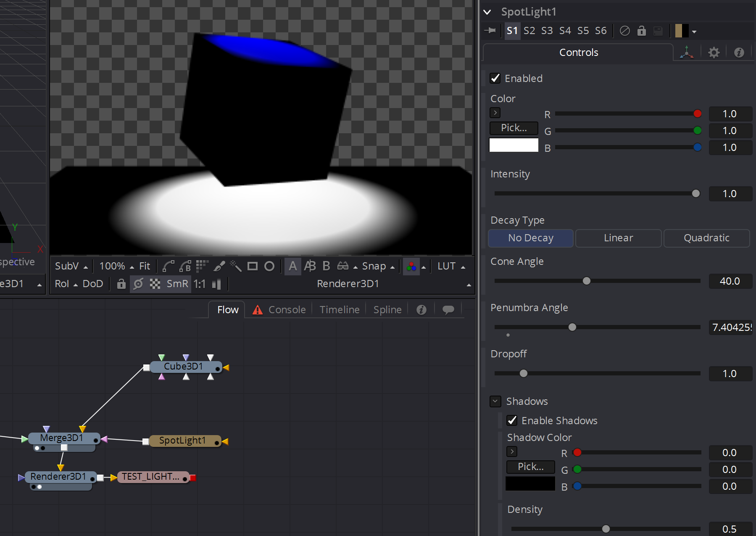756x536 pixels.
Task: Click the bitmap grid icon in viewer toolbar
Action: coord(202,266)
